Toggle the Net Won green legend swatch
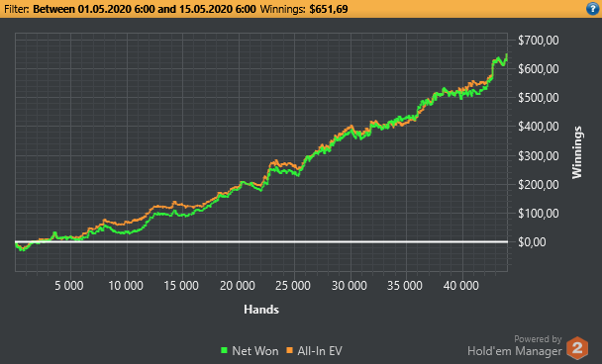The width and height of the screenshot is (602, 364). [x=224, y=350]
